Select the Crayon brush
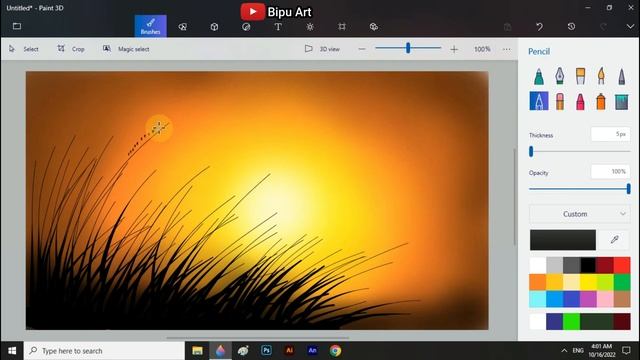 point(580,102)
